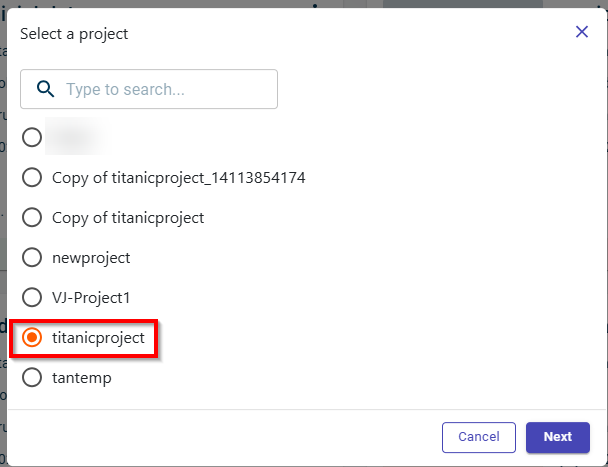Viewport: 608px width, 467px height.
Task: Select the blurred first project radio button
Action: point(32,137)
